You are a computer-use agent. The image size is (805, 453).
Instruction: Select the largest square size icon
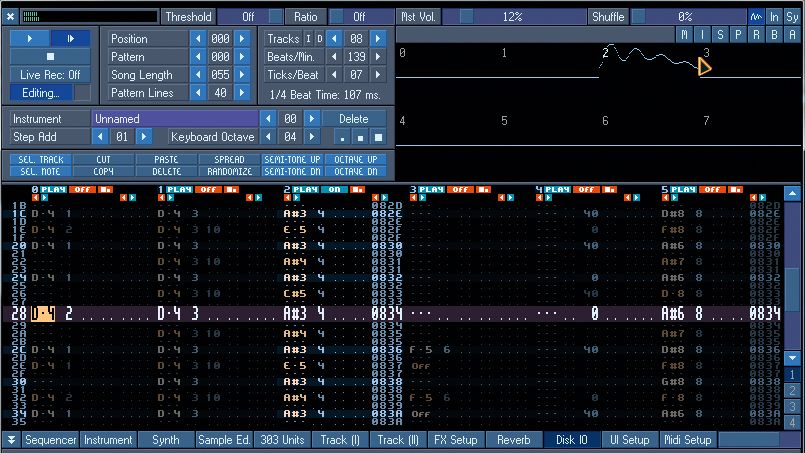pyautogui.click(x=378, y=137)
